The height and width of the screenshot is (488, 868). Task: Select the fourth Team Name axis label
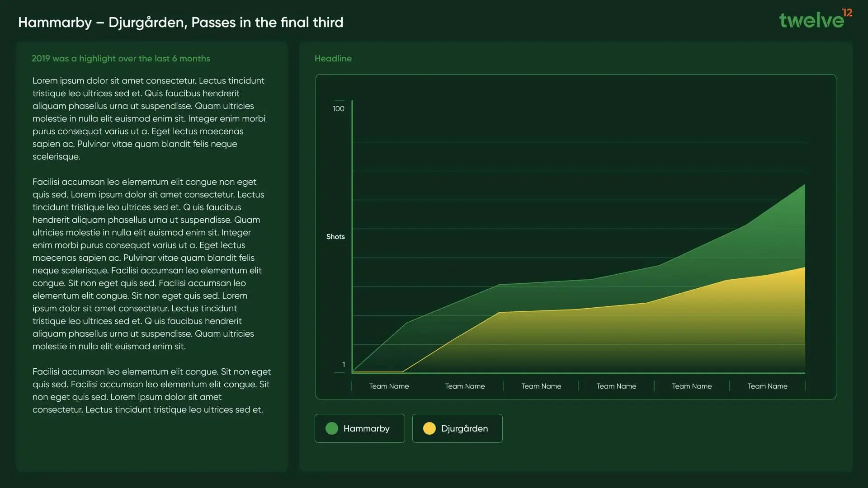[616, 386]
